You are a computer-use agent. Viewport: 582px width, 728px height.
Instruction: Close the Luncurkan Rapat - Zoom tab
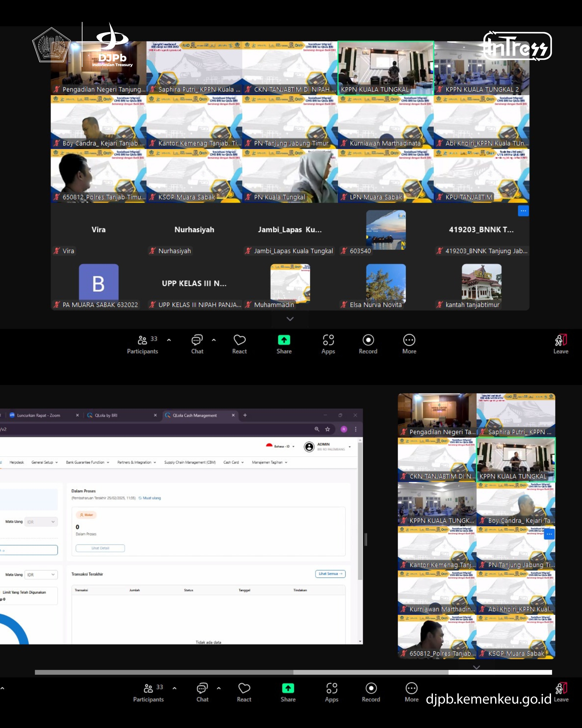pyautogui.click(x=77, y=415)
